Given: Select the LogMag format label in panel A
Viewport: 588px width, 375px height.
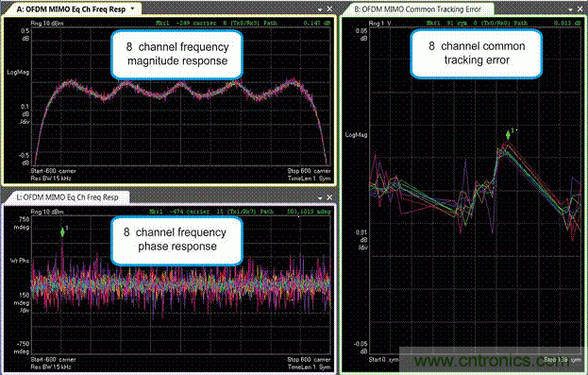Looking at the screenshot, I should (18, 72).
